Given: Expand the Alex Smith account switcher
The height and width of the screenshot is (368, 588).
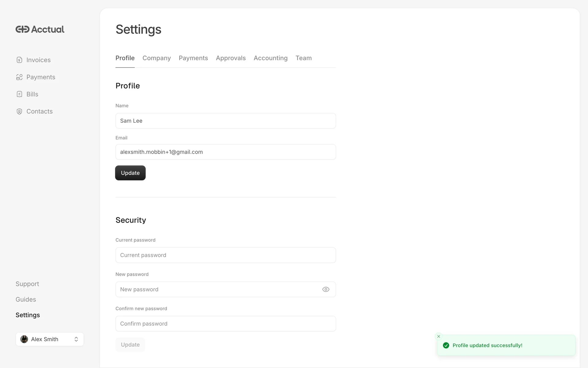Looking at the screenshot, I should pyautogui.click(x=76, y=339).
